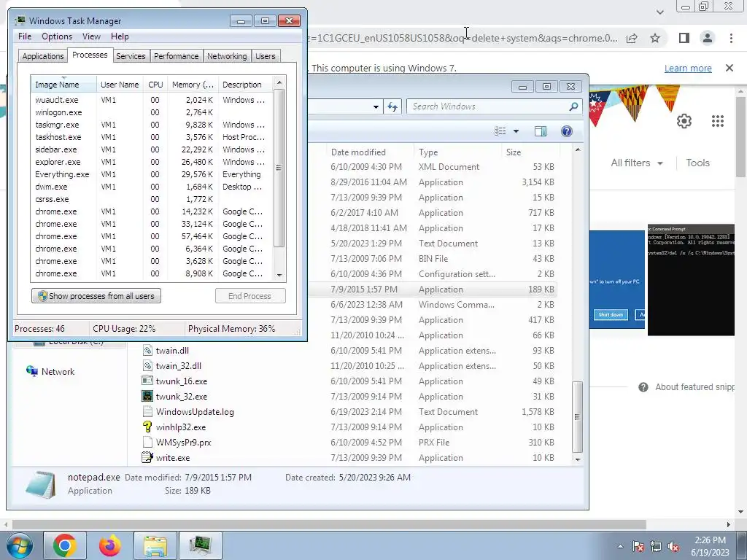This screenshot has width=747, height=560.
Task: Click the Explorer search magnifier icon
Action: point(573,106)
